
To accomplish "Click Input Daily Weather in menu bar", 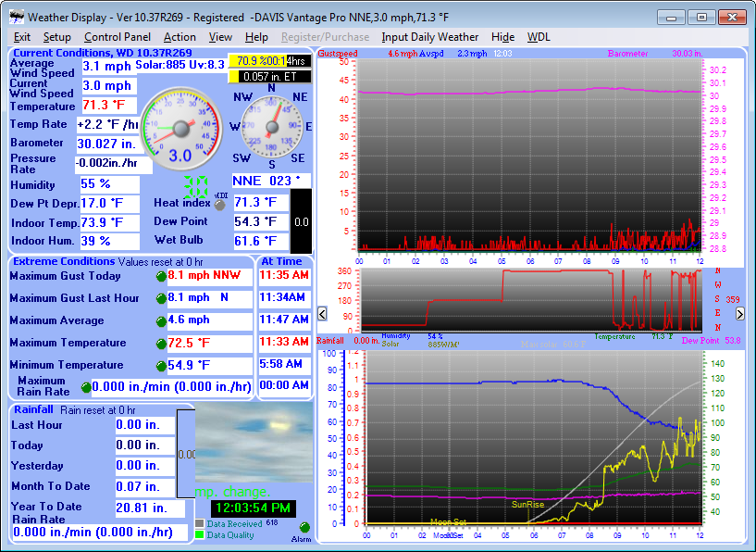I will point(429,37).
